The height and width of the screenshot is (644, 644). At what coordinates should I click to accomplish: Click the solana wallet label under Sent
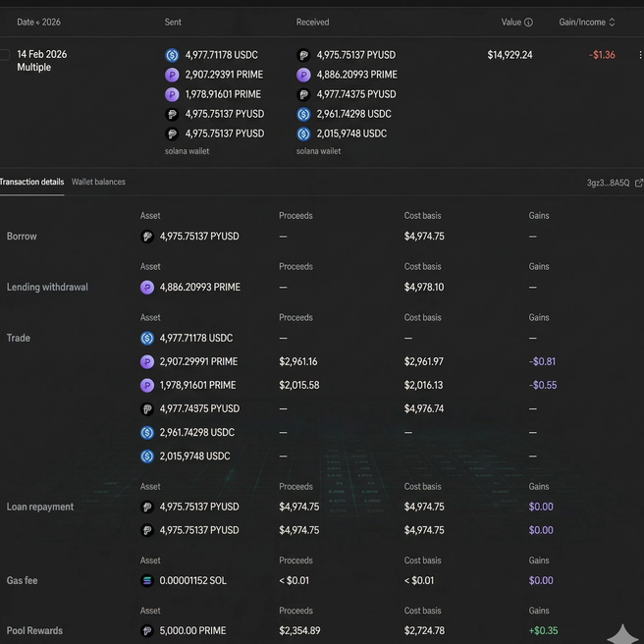[x=187, y=151]
